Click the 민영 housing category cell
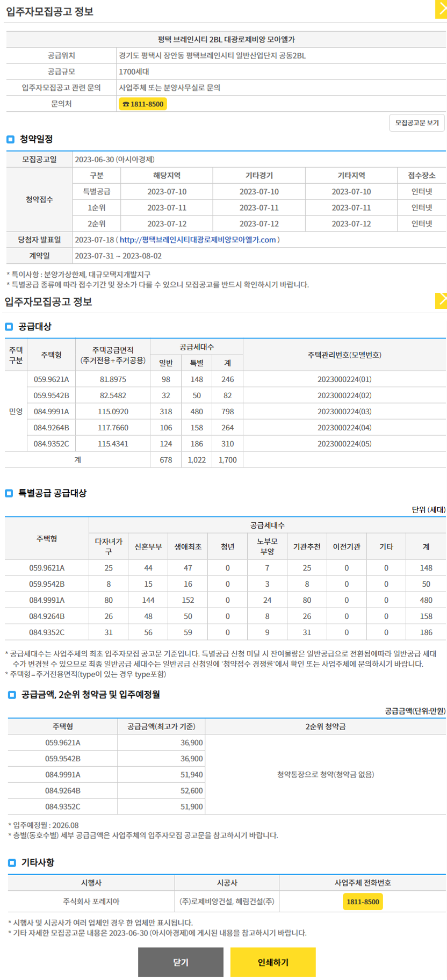This screenshot has width=447, height=980. (x=16, y=411)
